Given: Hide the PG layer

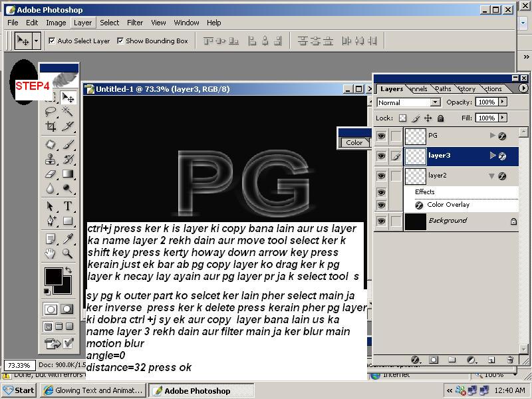Looking at the screenshot, I should point(381,136).
